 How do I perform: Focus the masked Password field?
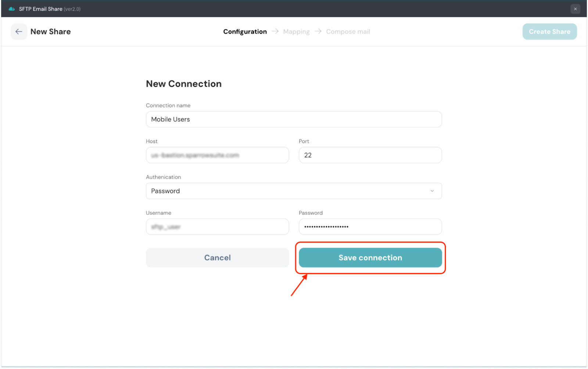370,227
